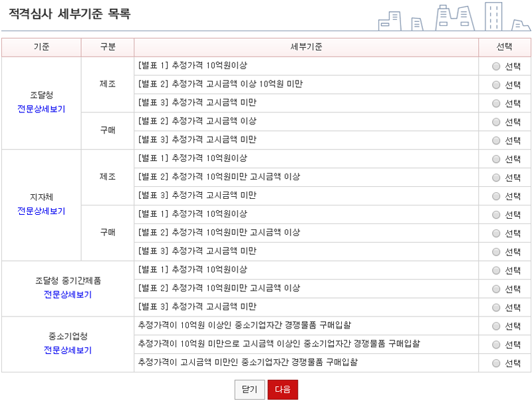
Task: Select 중소기업청 고시금액 미만 경쟁물품 radio
Action: click(496, 363)
